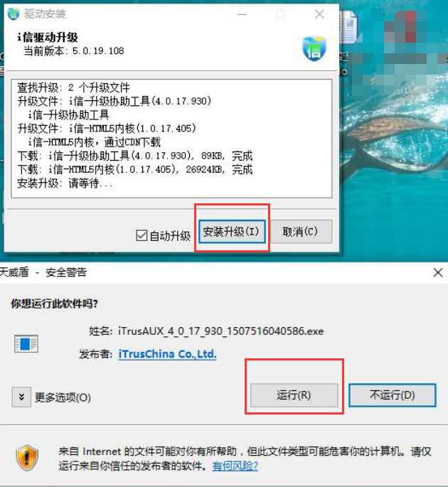Cancel the upgrade with 取消(C)
Image resolution: width=448 pixels, height=487 pixels.
click(301, 231)
